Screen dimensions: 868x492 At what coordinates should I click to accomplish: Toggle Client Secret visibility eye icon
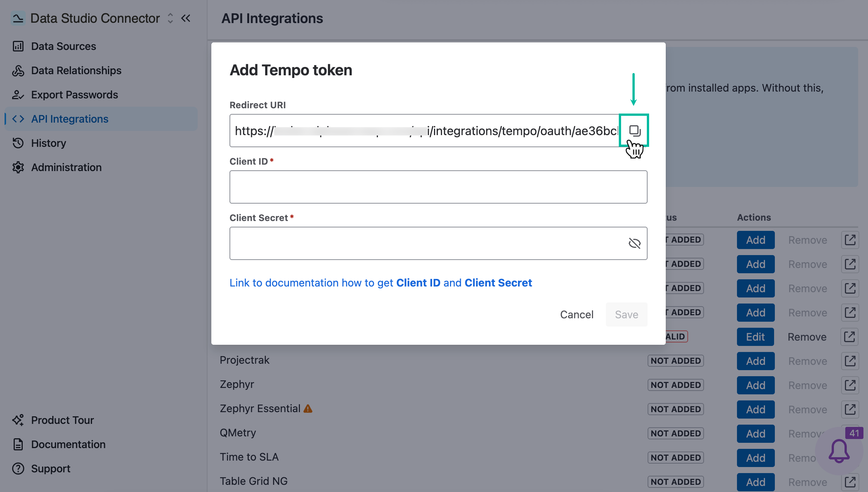pos(634,243)
